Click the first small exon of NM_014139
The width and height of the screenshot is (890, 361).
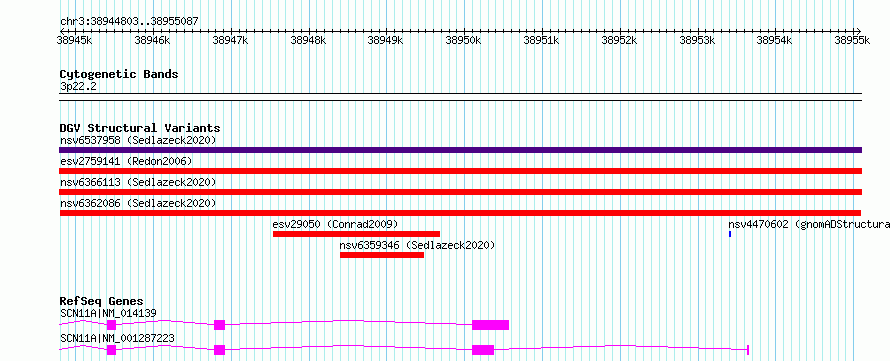coord(111,325)
